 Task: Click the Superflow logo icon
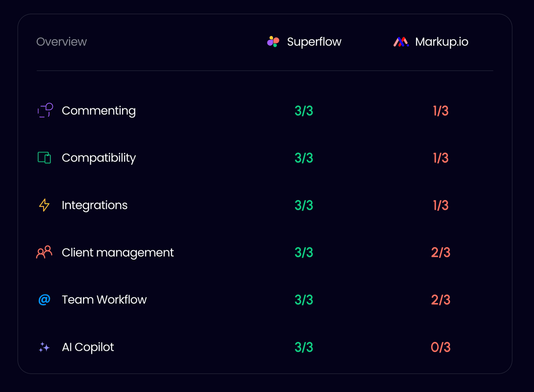point(273,42)
